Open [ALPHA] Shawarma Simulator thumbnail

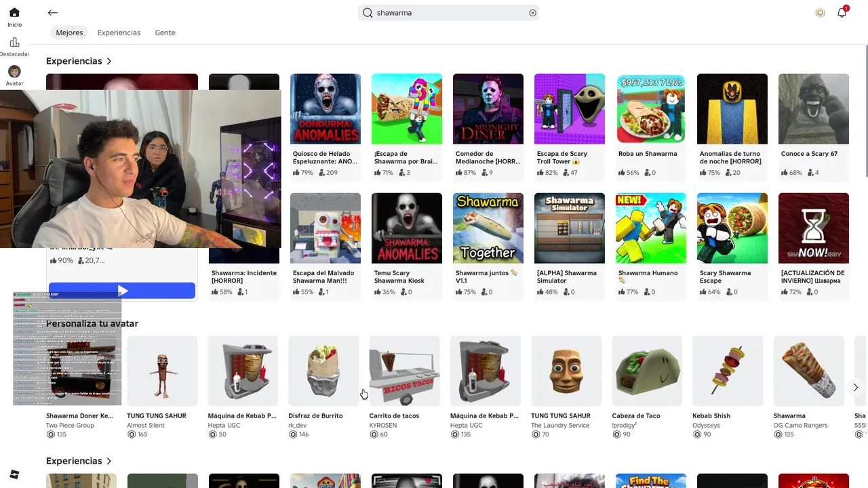(x=570, y=228)
